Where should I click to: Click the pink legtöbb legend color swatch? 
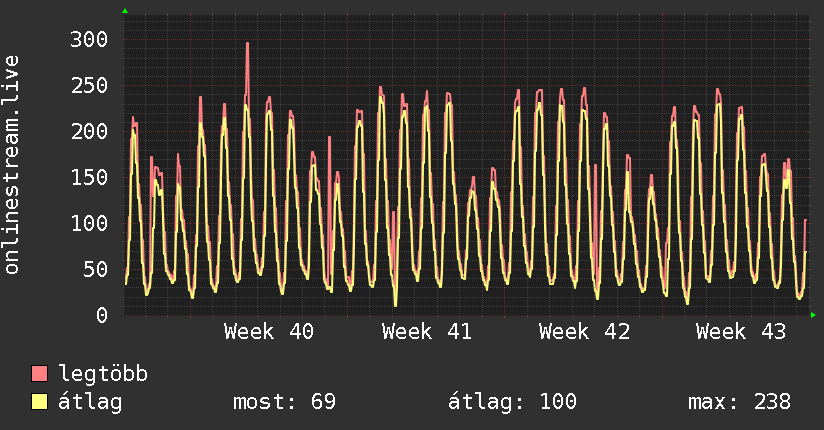pos(39,373)
